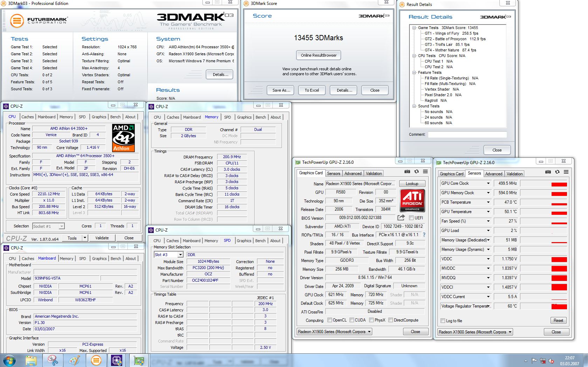This screenshot has height=367, width=588.
Task: Click the Lookup button in GPU-Z
Action: pyautogui.click(x=412, y=184)
